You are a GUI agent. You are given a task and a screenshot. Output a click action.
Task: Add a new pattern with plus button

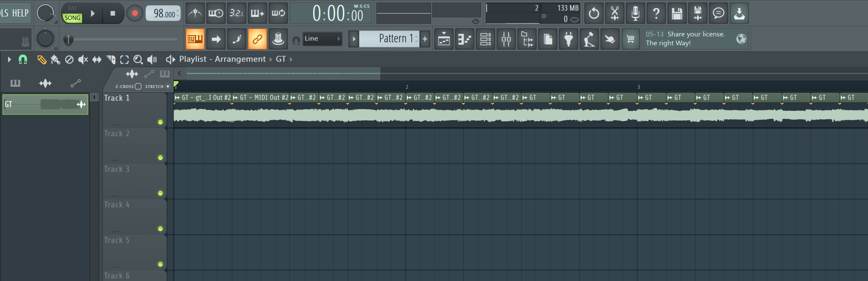click(x=425, y=39)
